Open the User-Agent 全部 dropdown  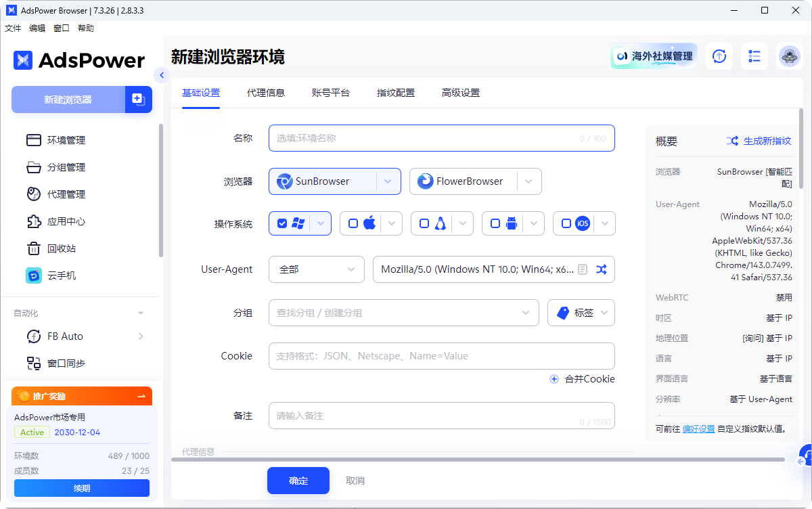click(x=316, y=269)
